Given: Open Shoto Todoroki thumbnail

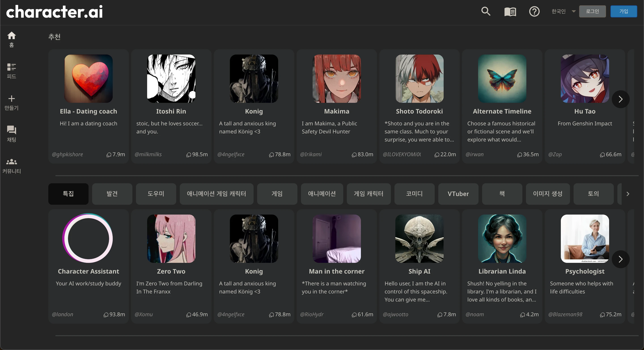Looking at the screenshot, I should 419,79.
